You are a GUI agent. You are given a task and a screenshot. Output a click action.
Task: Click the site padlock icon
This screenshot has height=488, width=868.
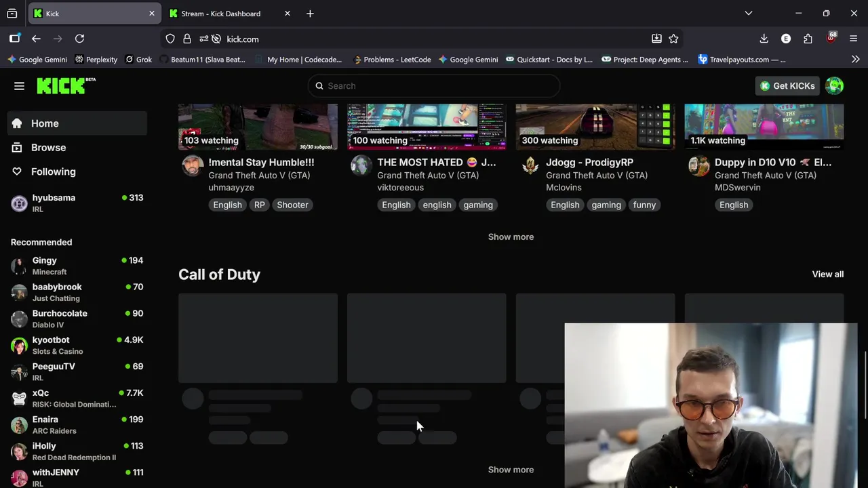click(187, 39)
